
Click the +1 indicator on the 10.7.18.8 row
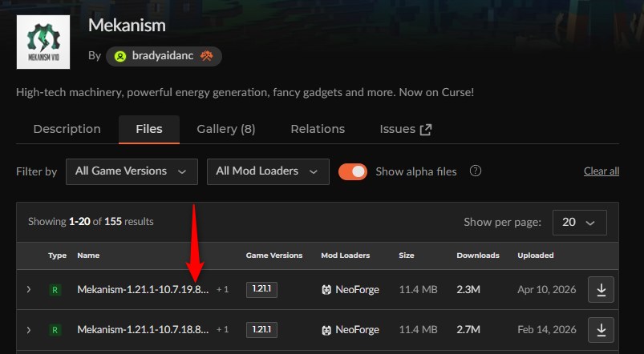223,330
